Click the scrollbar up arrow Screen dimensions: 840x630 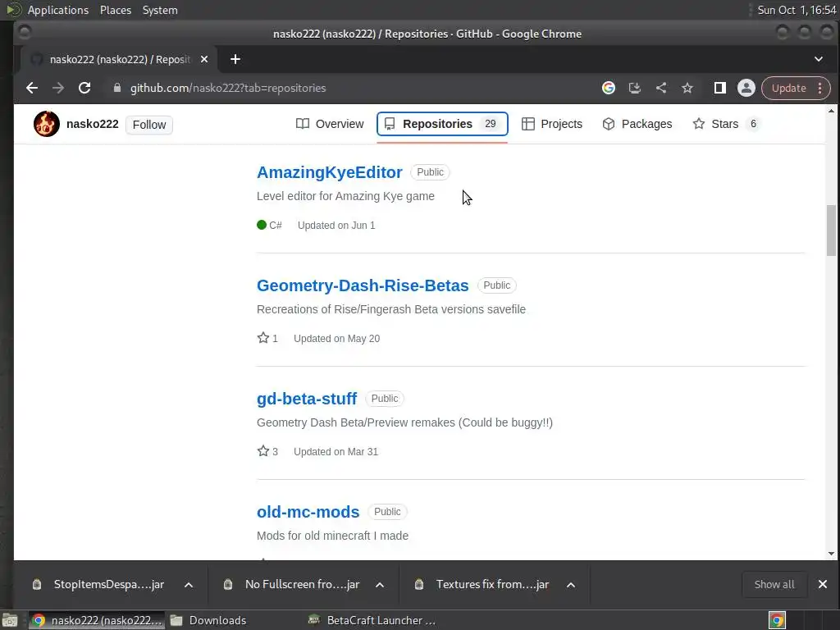(832, 111)
